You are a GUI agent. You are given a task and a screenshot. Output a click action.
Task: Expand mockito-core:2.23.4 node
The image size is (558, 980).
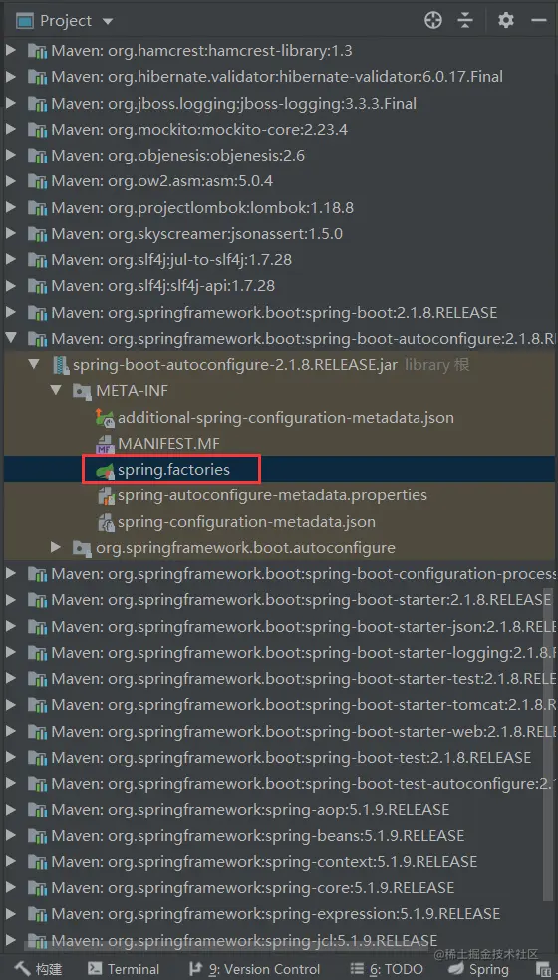11,129
